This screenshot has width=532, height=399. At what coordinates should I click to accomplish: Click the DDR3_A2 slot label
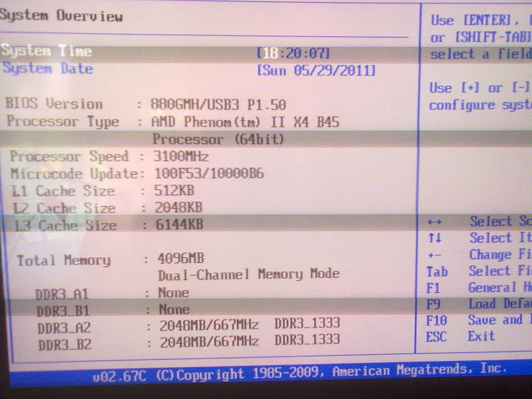click(64, 328)
